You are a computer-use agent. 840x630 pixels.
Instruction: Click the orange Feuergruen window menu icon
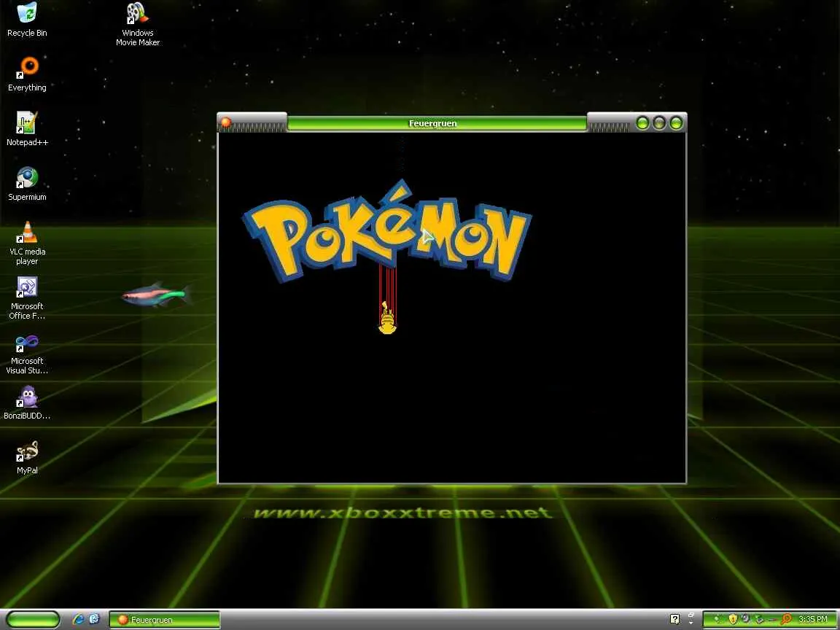tap(226, 122)
